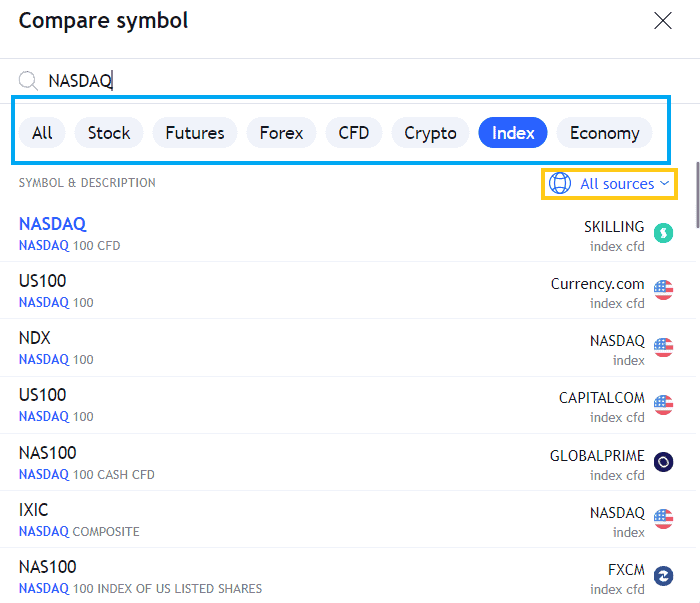The width and height of the screenshot is (700, 603).
Task: Select the Crypto filter chip
Action: click(430, 133)
